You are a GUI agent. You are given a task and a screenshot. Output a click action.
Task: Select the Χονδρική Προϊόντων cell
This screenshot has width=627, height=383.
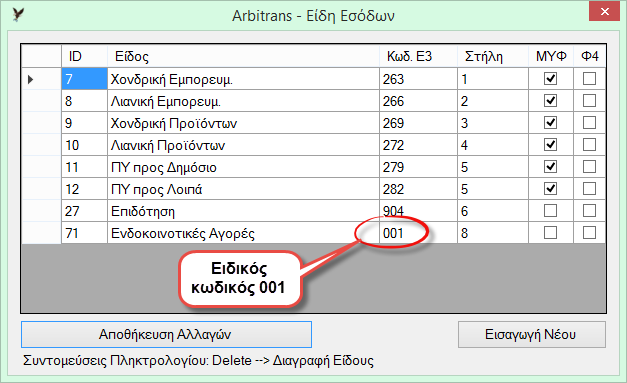point(243,123)
